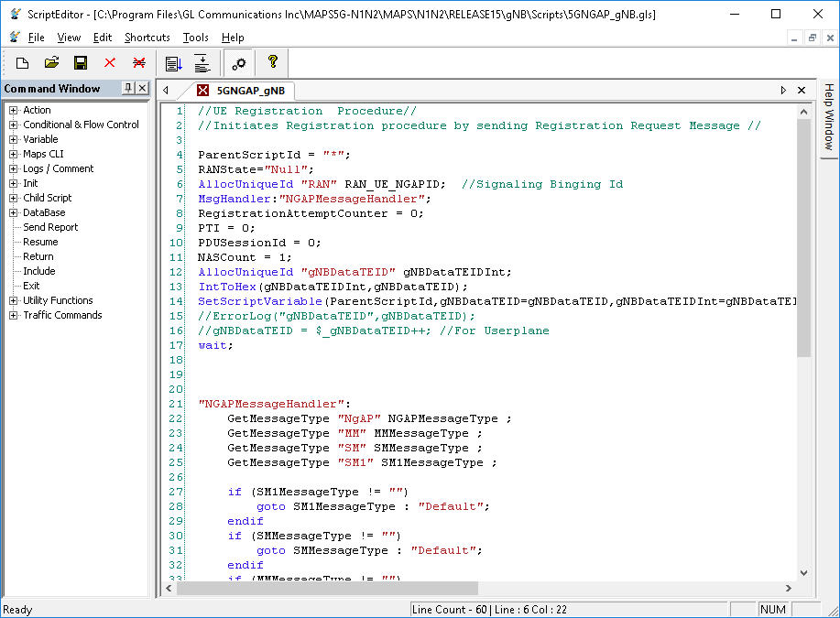
Task: Open the Help Window side tab
Action: tap(828, 117)
